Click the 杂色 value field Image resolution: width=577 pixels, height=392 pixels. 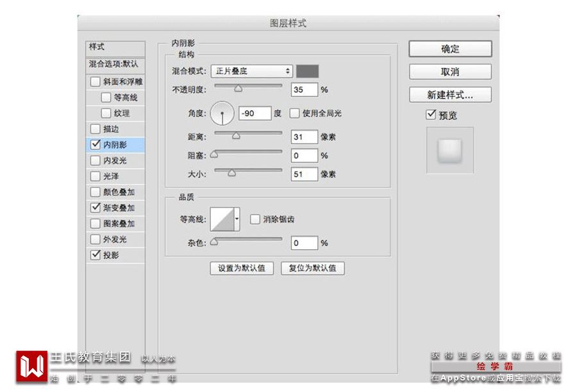(305, 243)
